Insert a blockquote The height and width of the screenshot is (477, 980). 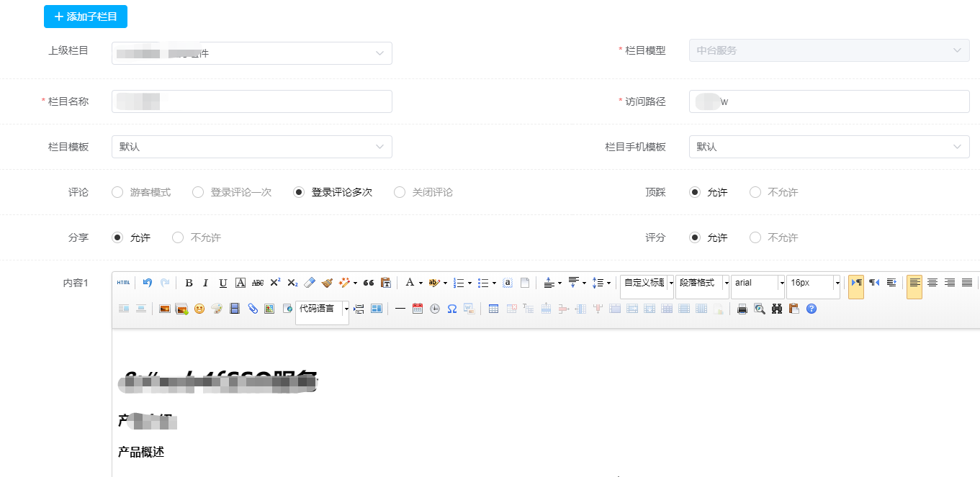369,283
